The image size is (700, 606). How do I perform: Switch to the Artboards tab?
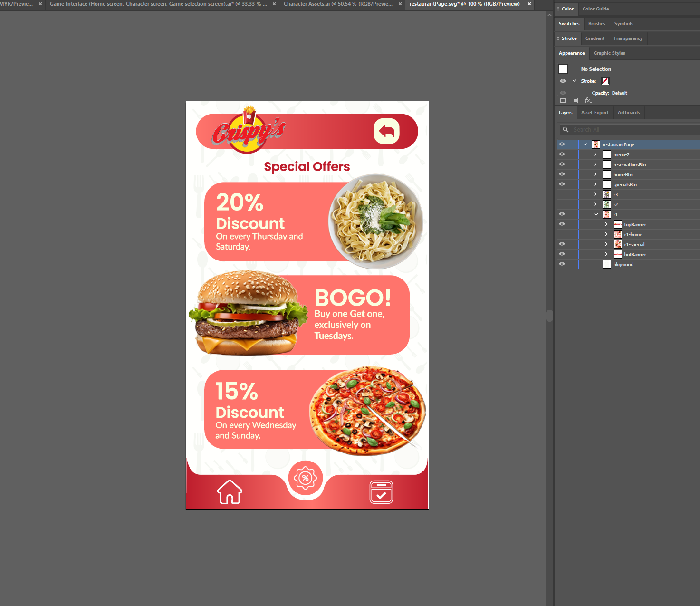point(628,113)
